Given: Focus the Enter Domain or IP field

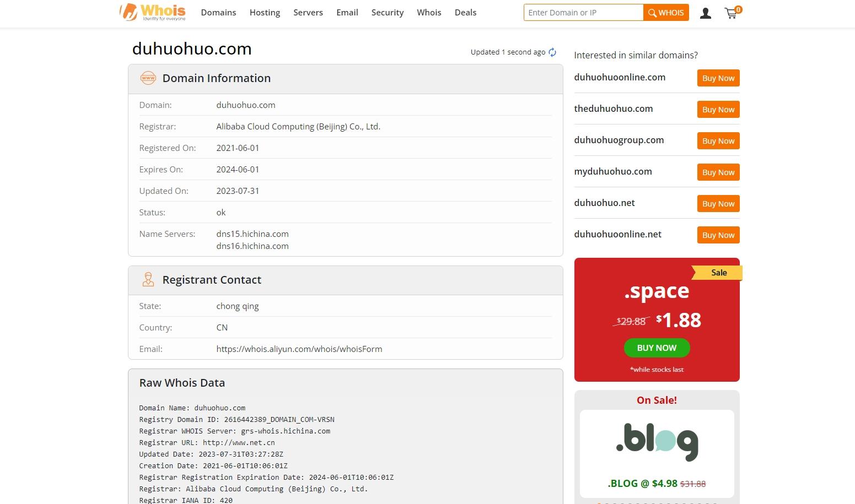Looking at the screenshot, I should point(583,13).
